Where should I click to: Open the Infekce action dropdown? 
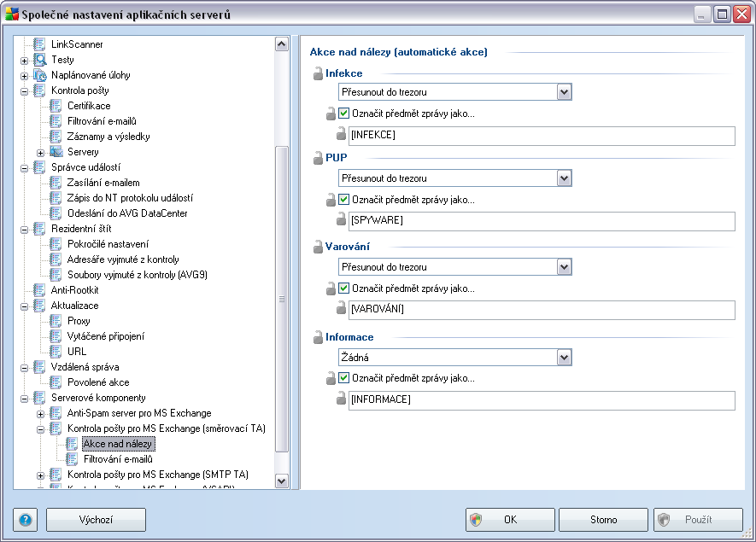[x=564, y=92]
